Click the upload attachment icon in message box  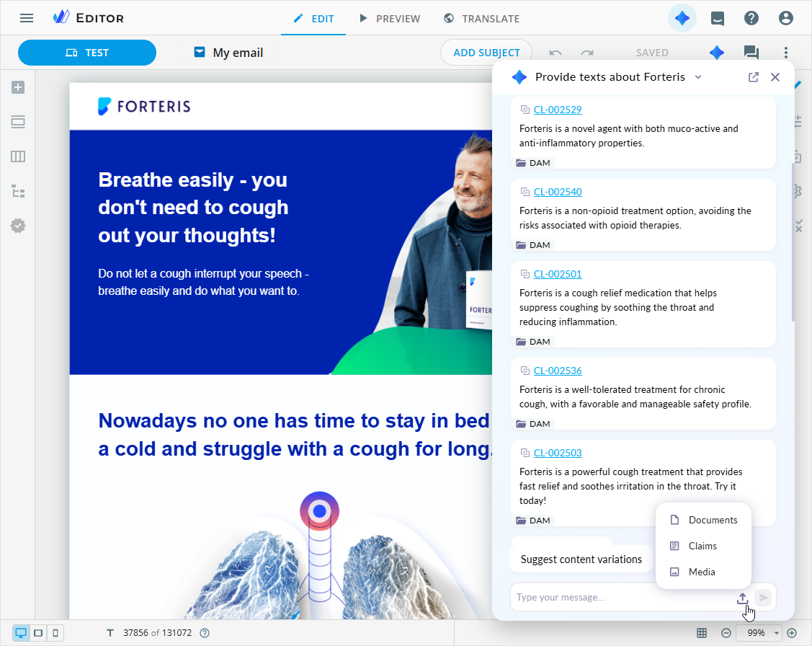[743, 598]
